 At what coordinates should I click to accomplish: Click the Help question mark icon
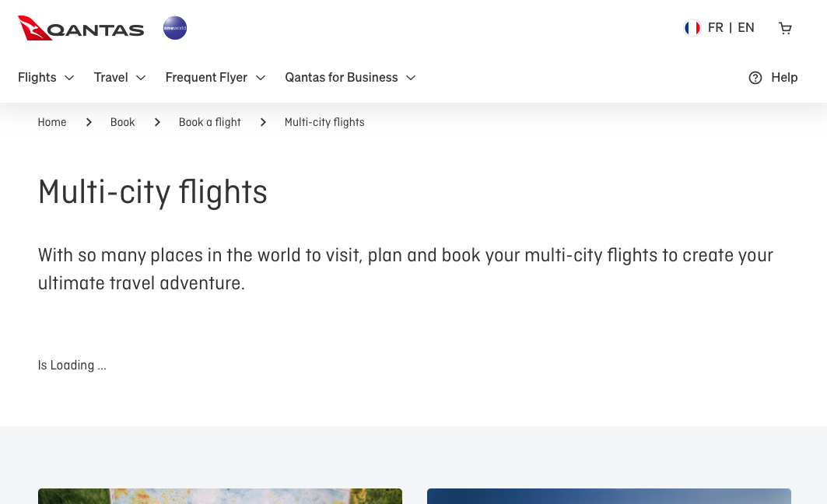(755, 78)
